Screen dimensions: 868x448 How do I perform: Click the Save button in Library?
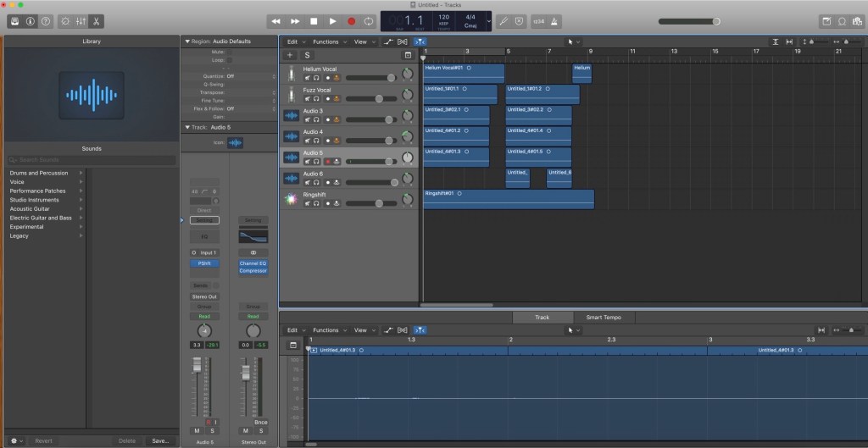coord(159,440)
